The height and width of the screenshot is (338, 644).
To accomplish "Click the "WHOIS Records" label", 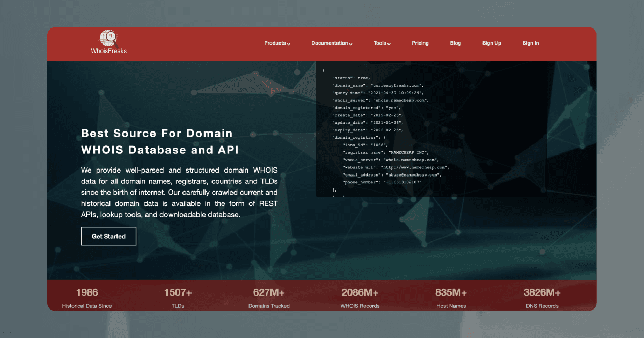I will point(360,306).
